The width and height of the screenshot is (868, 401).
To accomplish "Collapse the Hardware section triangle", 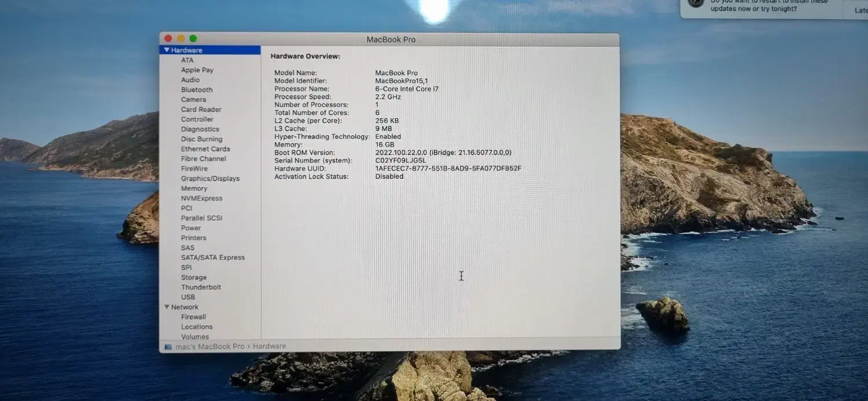I will click(167, 50).
